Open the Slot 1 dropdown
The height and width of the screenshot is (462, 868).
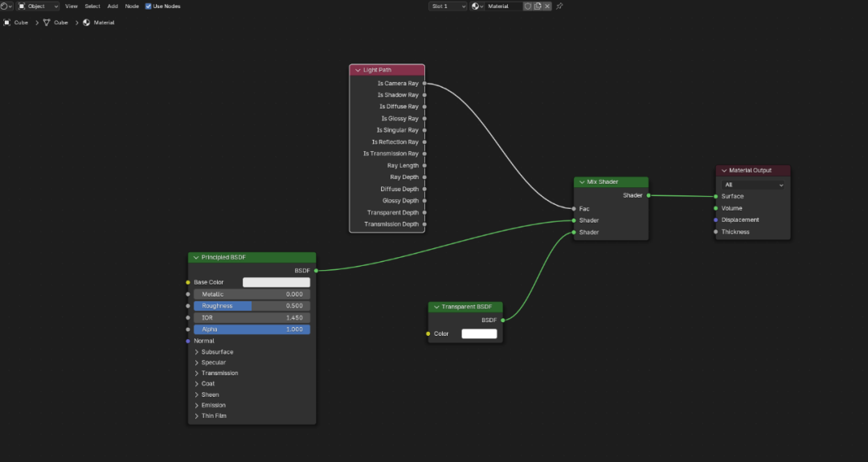click(448, 6)
